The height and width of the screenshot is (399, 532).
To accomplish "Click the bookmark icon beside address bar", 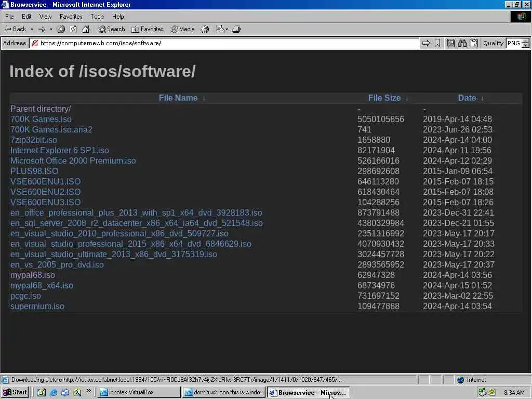I will coord(437,43).
